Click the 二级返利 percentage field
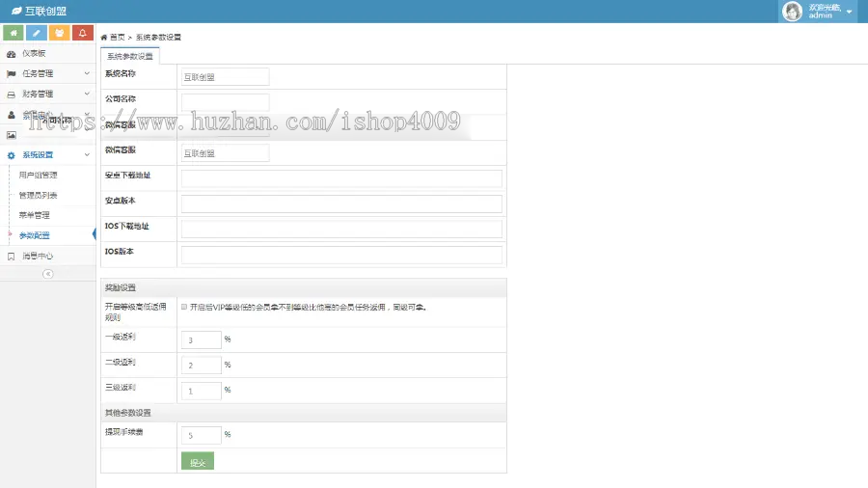The width and height of the screenshot is (868, 488). pos(202,366)
